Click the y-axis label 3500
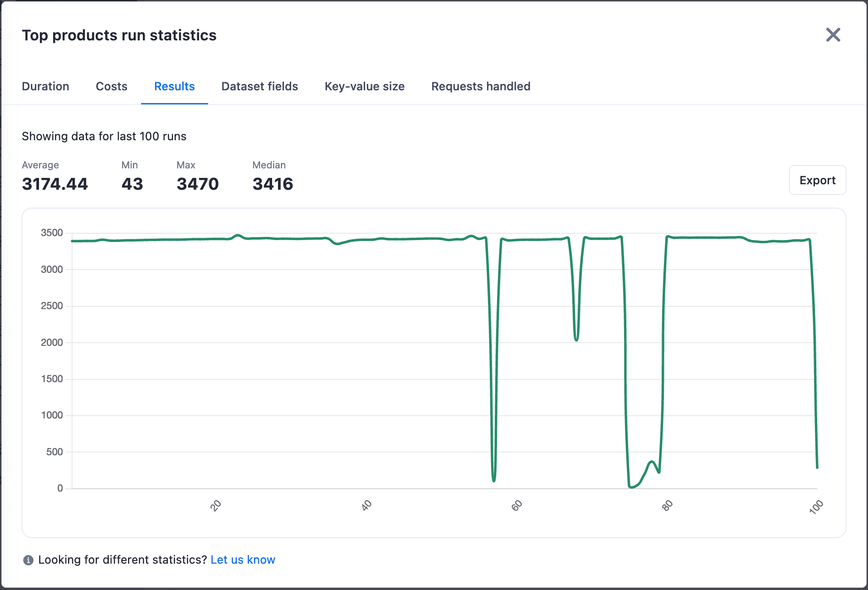Screen dimensions: 868x590 52,233
